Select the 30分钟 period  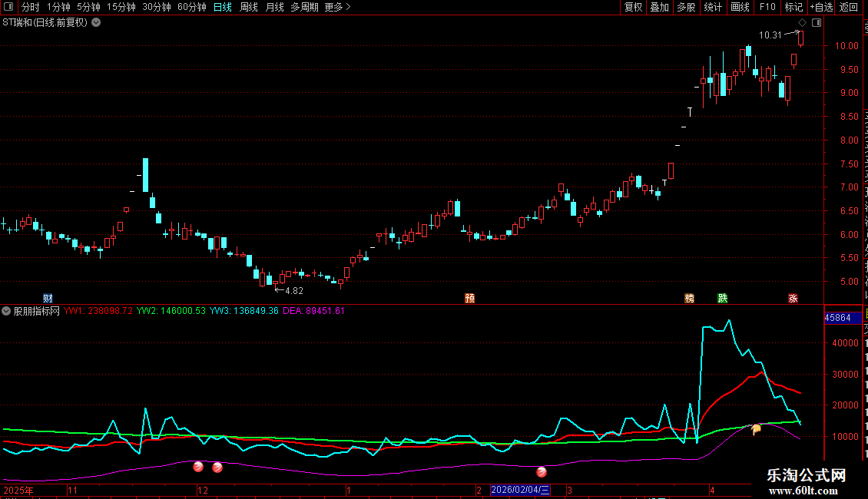[x=157, y=7]
